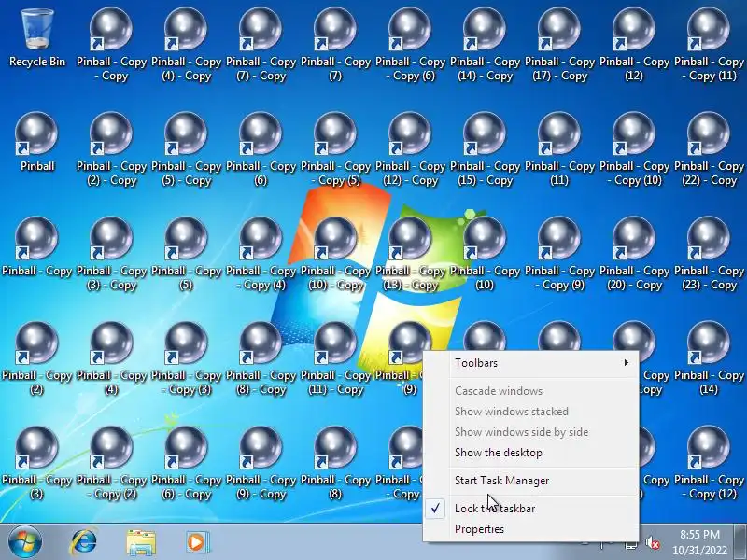Select 'Pinball - Copy (4)' shortcut
Image resolution: width=747 pixels, height=560 pixels.
coord(111,358)
